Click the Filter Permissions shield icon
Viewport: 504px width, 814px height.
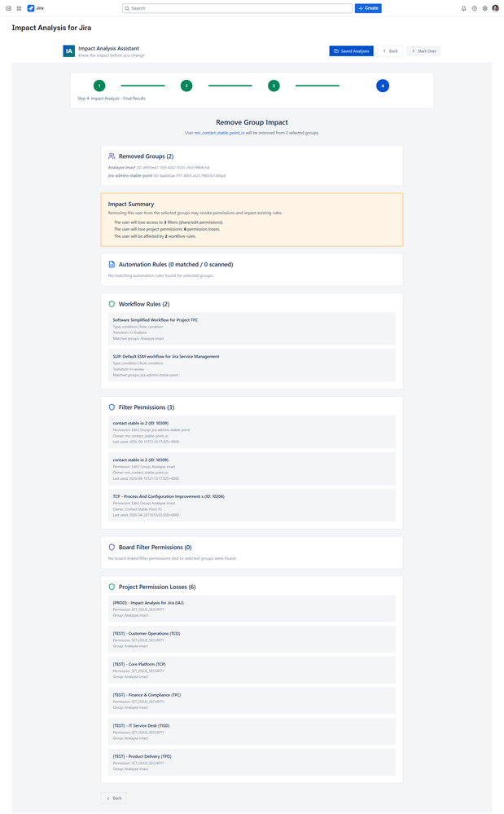point(112,407)
